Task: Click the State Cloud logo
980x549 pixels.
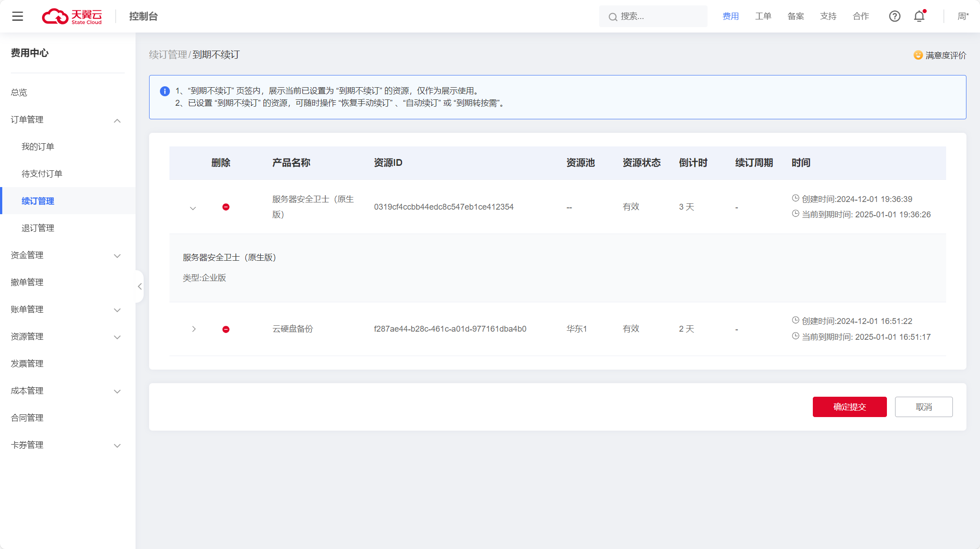Action: tap(72, 16)
